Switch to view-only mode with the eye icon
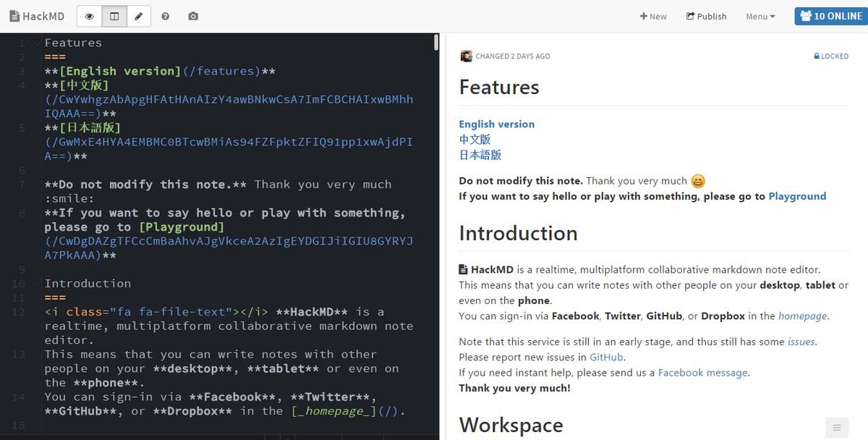This screenshot has height=440, width=868. [x=89, y=15]
